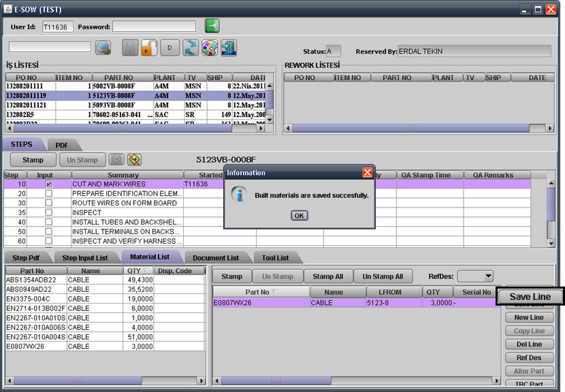Check the Input box for step 60
565x392 pixels.
[x=48, y=241]
